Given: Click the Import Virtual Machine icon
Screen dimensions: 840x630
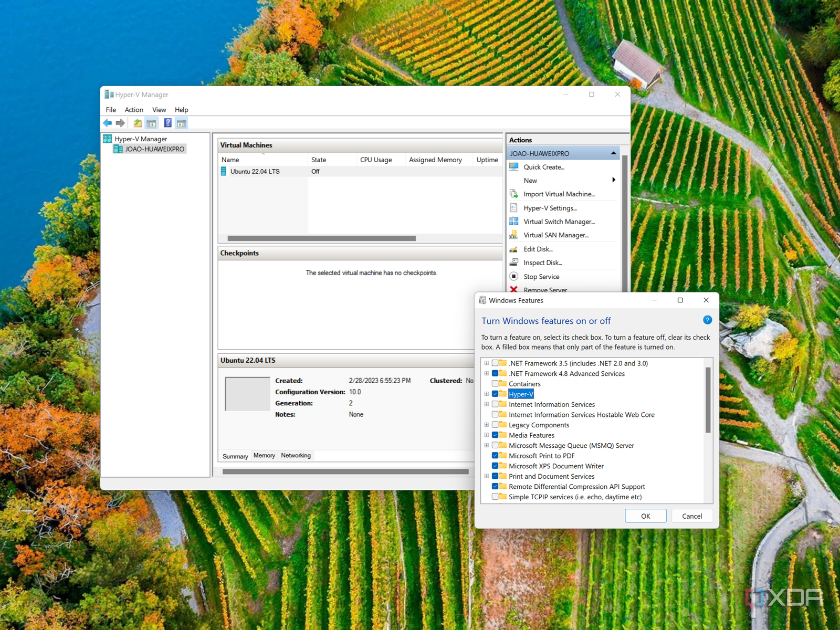Looking at the screenshot, I should click(x=514, y=194).
